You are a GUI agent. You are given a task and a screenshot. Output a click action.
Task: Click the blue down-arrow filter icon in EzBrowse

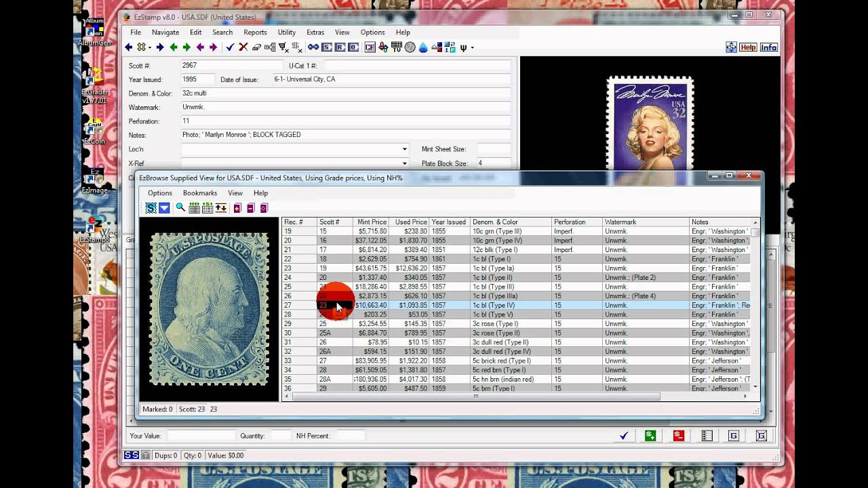pos(164,208)
